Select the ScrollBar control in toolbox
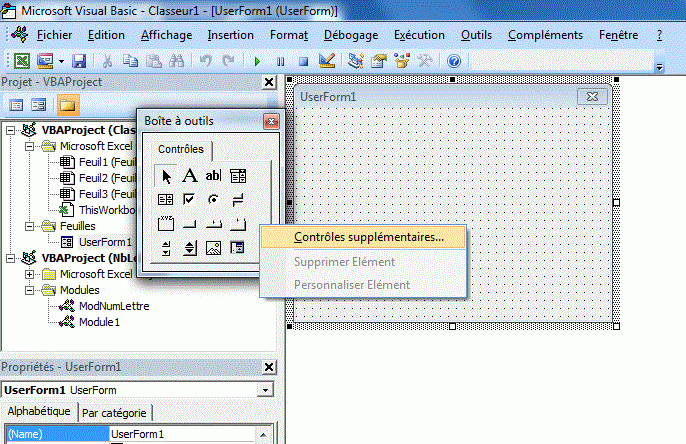This screenshot has width=686, height=444. (165, 248)
